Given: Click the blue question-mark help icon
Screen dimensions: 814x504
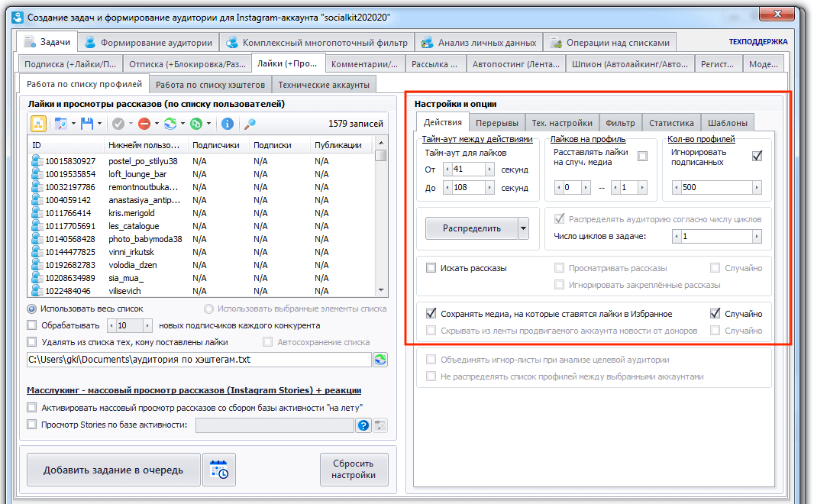Looking at the screenshot, I should pos(363,425).
